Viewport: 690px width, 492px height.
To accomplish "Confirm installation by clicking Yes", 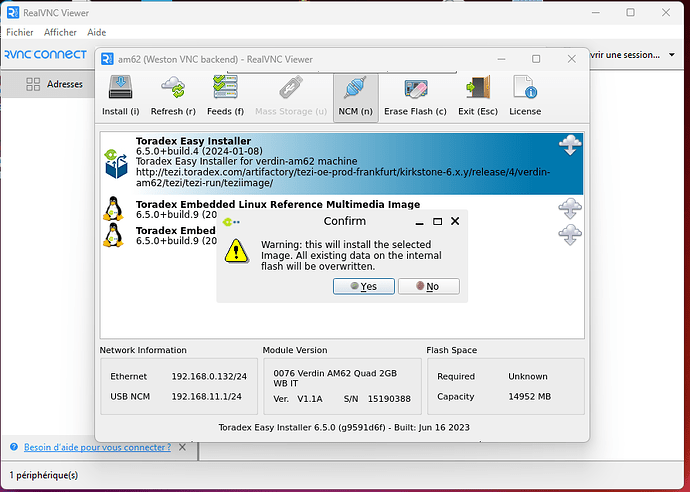I will 364,286.
